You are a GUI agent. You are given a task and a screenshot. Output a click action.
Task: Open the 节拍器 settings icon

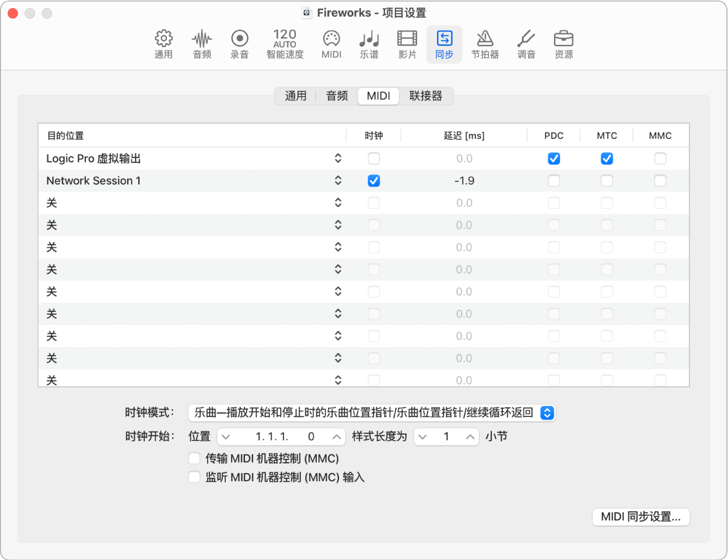tap(485, 44)
